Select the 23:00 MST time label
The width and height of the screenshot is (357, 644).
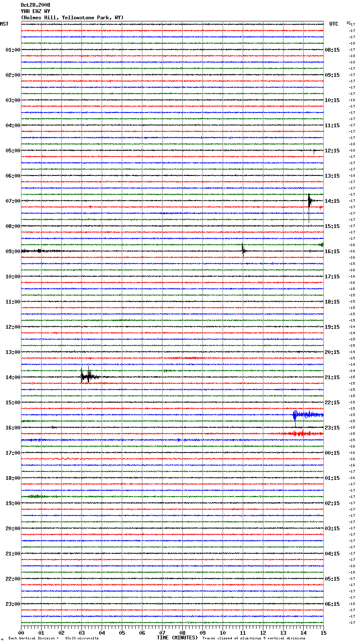click(x=13, y=604)
